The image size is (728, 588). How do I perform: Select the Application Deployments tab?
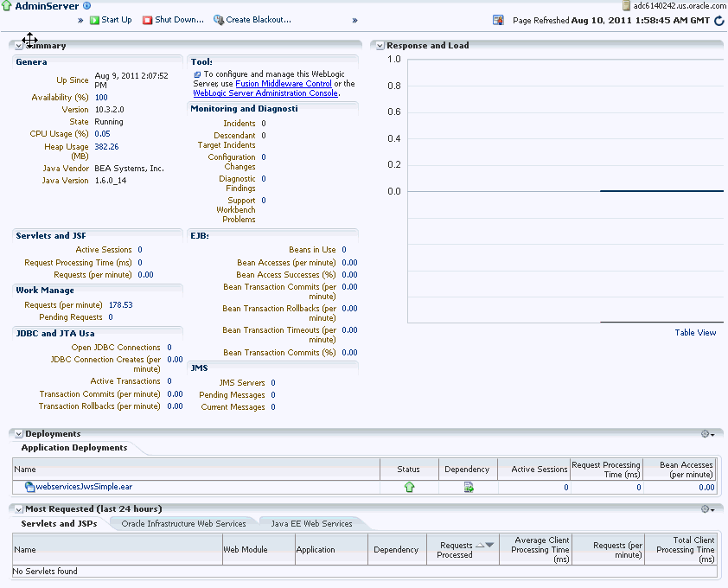pos(74,448)
